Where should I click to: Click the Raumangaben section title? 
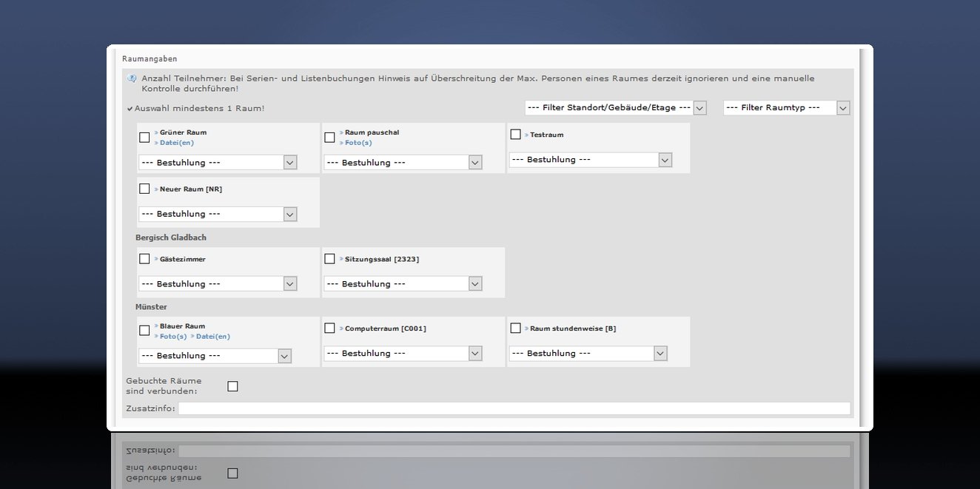pyautogui.click(x=150, y=58)
